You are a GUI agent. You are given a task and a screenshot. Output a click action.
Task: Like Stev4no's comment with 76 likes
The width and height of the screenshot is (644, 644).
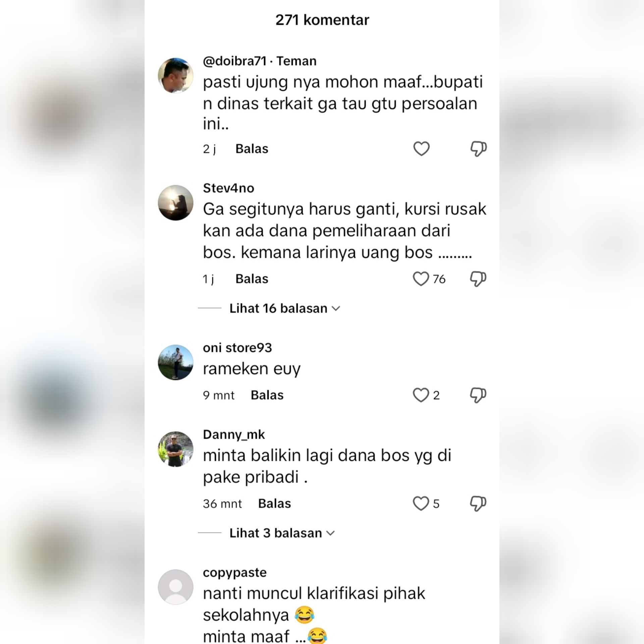(x=421, y=279)
